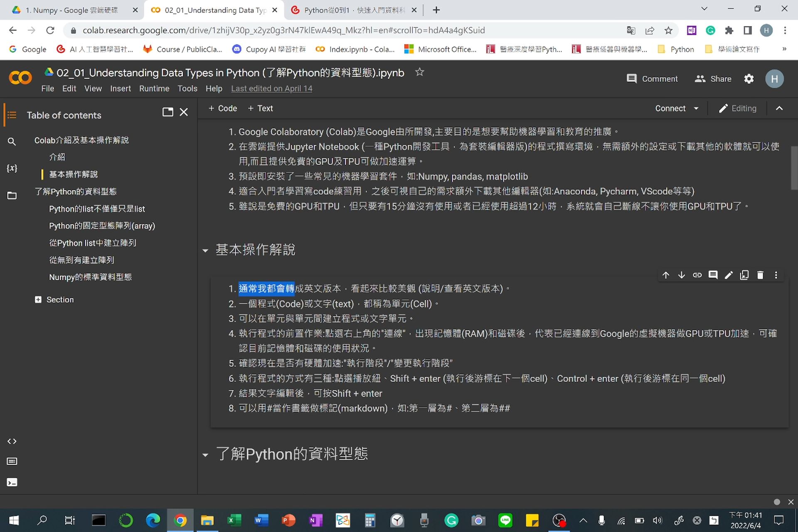Viewport: 798px width, 532px height.
Task: Copy link to the selected cell
Action: (x=697, y=275)
